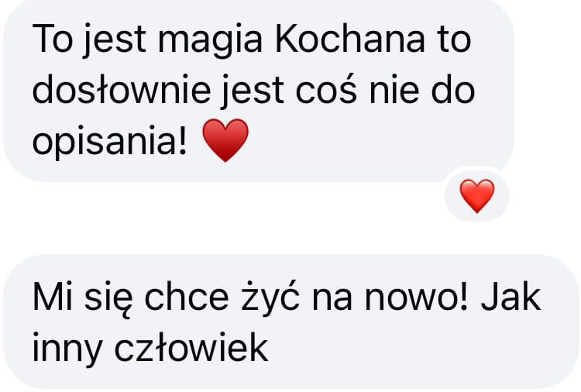Select the "To jest magia Kochana" message bubble

click(x=259, y=91)
